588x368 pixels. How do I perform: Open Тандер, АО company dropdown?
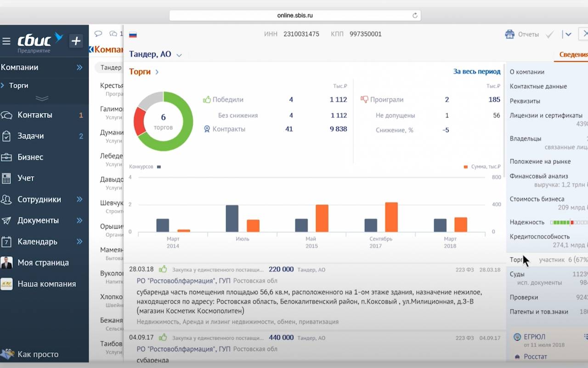tap(179, 55)
